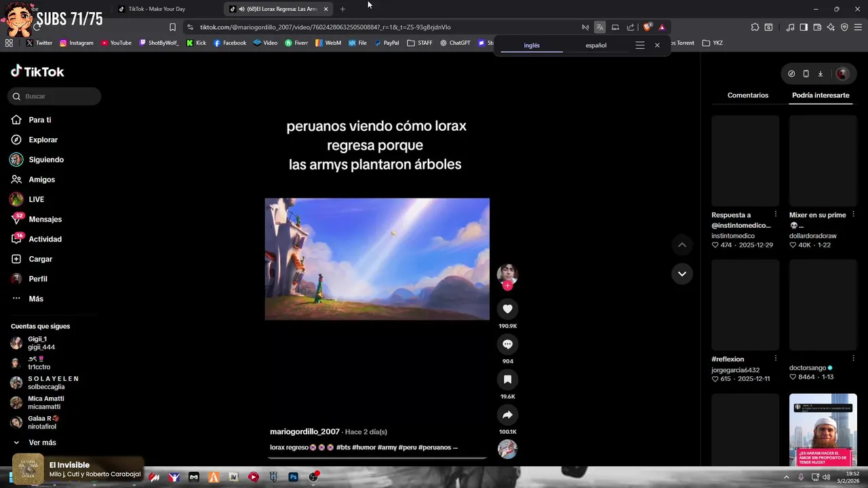Open the comments bubble showing 904
Image resolution: width=868 pixels, height=488 pixels.
click(507, 344)
